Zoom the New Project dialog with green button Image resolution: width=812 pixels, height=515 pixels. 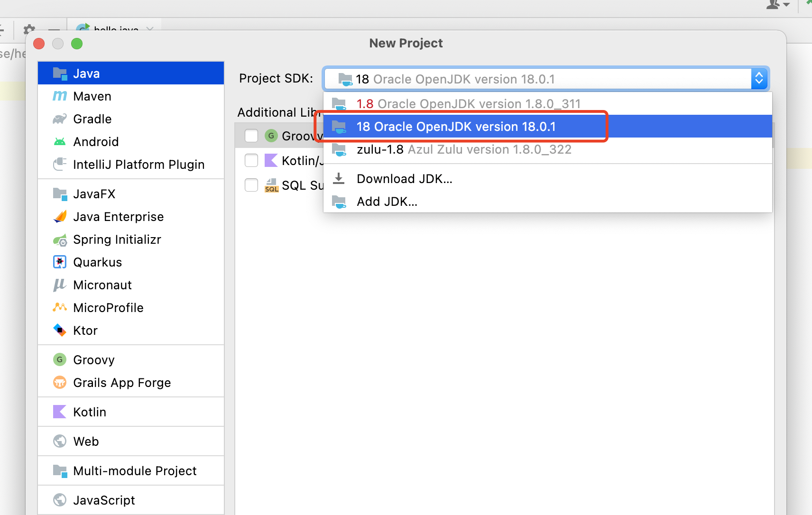(77, 44)
